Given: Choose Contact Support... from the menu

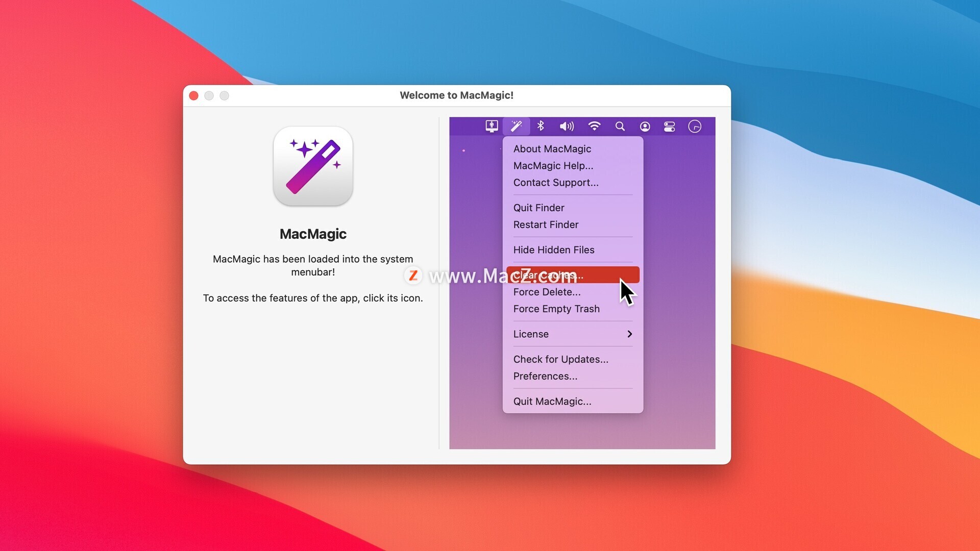Looking at the screenshot, I should pyautogui.click(x=573, y=182).
